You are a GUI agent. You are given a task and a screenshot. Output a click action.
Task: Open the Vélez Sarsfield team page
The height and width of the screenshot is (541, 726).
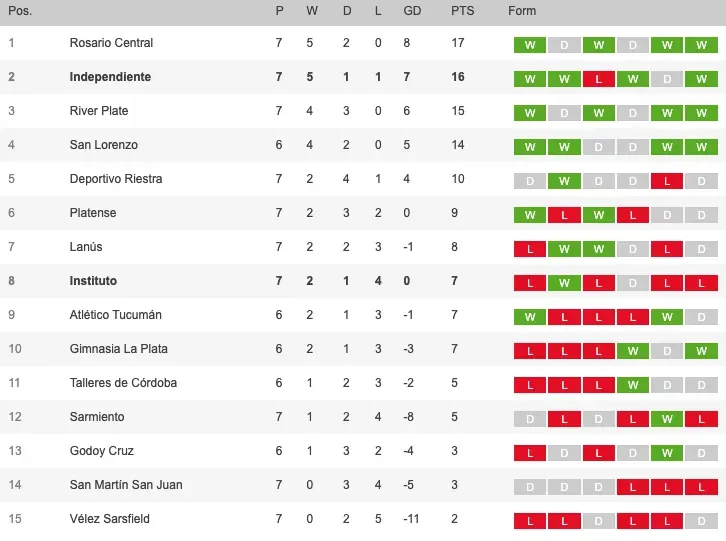click(x=109, y=519)
